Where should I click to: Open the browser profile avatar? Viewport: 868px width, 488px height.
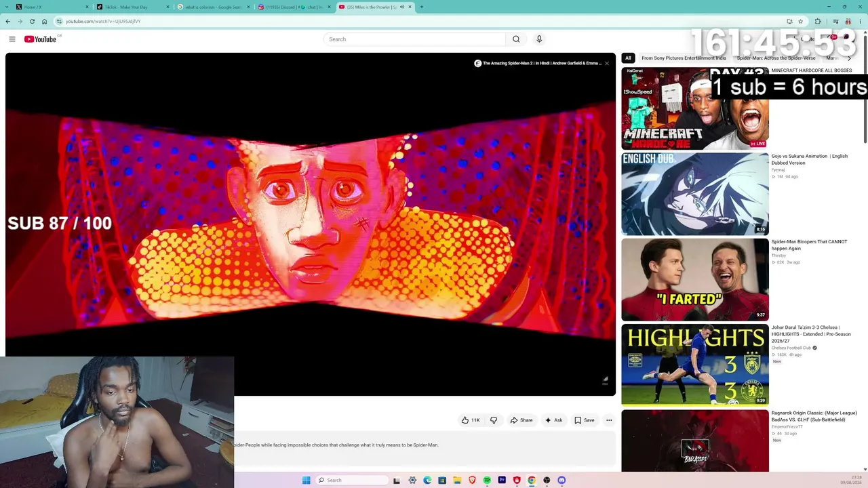(848, 21)
